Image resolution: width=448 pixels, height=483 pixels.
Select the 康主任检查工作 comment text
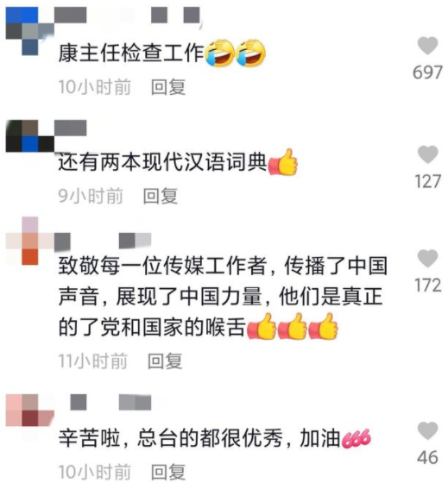[131, 53]
